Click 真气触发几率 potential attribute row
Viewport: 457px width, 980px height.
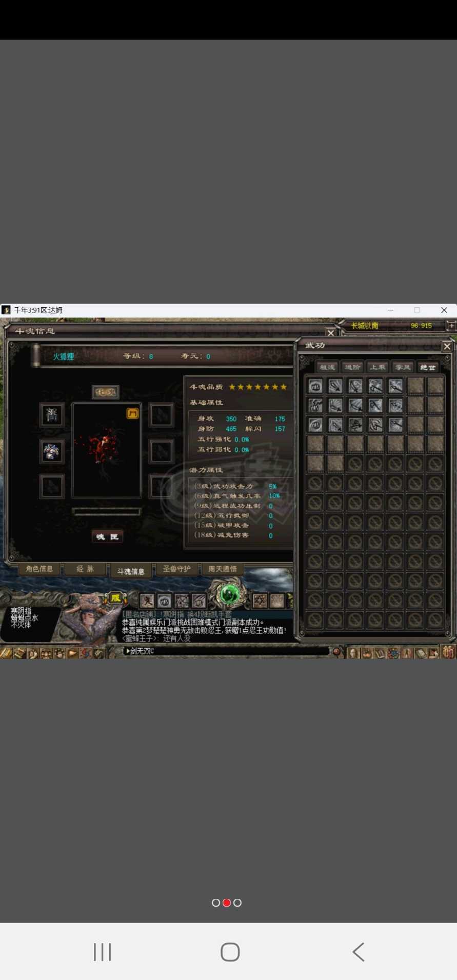coord(238,496)
